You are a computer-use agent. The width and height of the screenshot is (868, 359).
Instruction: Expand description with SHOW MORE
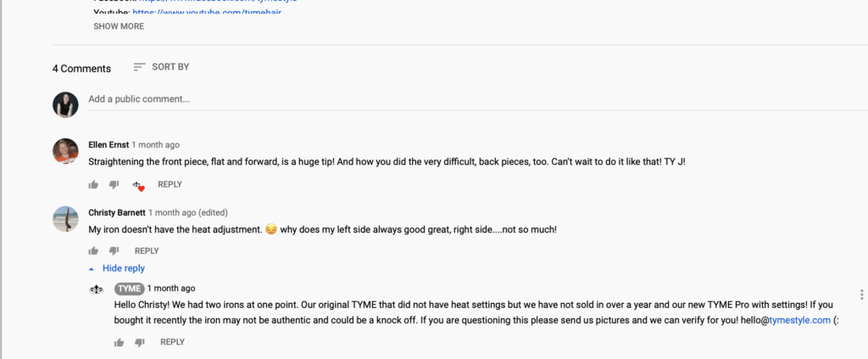click(x=119, y=26)
